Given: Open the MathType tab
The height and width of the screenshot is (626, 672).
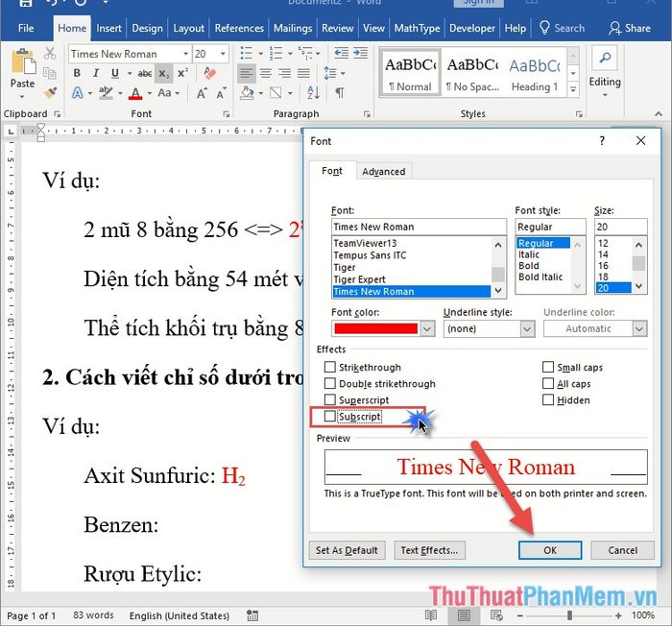Looking at the screenshot, I should pos(417,28).
